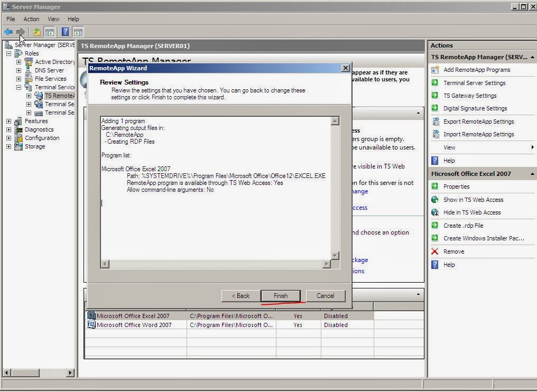Click Add RemoteApp Programs action link
This screenshot has height=392, width=537.
[x=477, y=70]
